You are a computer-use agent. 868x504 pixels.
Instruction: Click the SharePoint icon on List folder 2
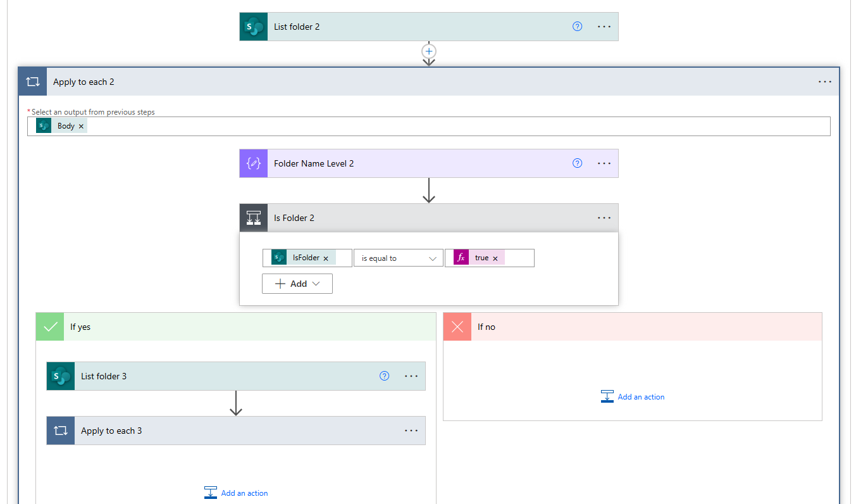pyautogui.click(x=254, y=27)
